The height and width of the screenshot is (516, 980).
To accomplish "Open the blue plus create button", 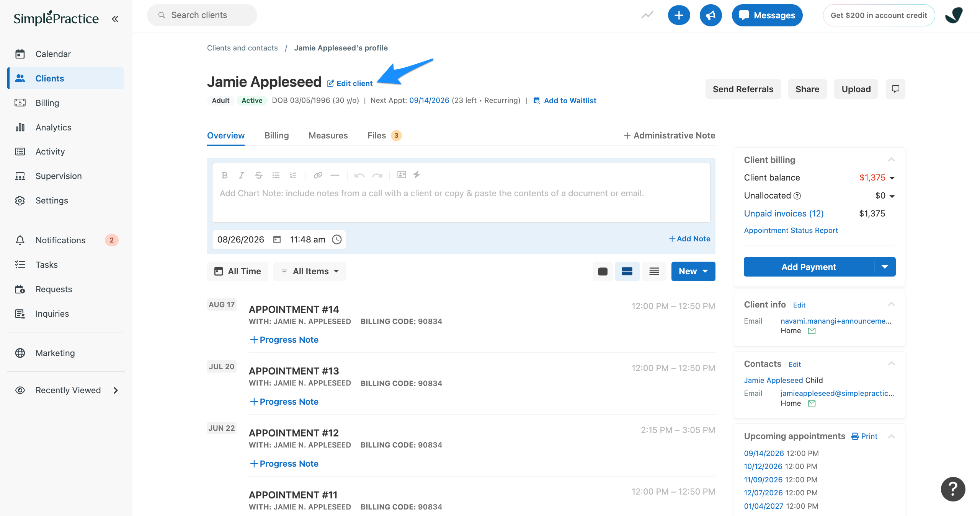I will pos(679,15).
